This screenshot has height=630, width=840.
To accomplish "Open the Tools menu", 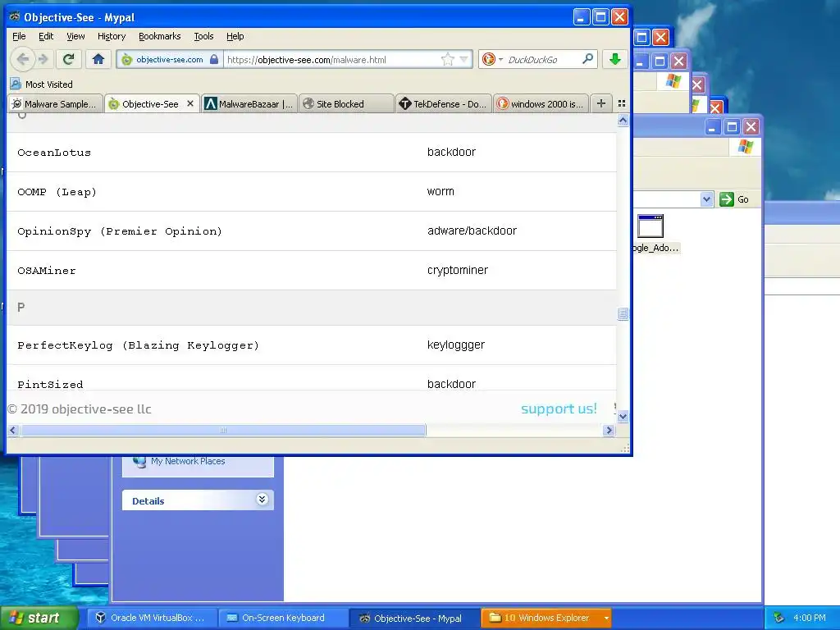I will (203, 36).
